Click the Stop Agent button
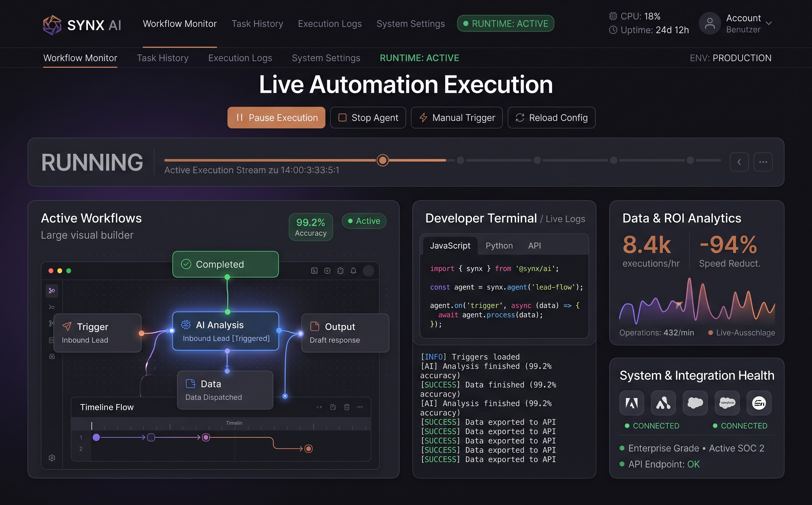This screenshot has height=505, width=812. coord(368,118)
